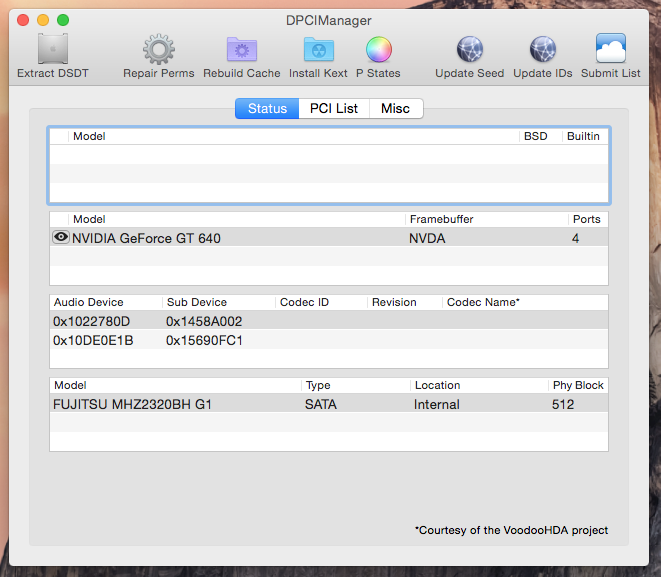Click the Extract DSDT toolbar icon
This screenshot has height=577, width=661.
tap(53, 49)
